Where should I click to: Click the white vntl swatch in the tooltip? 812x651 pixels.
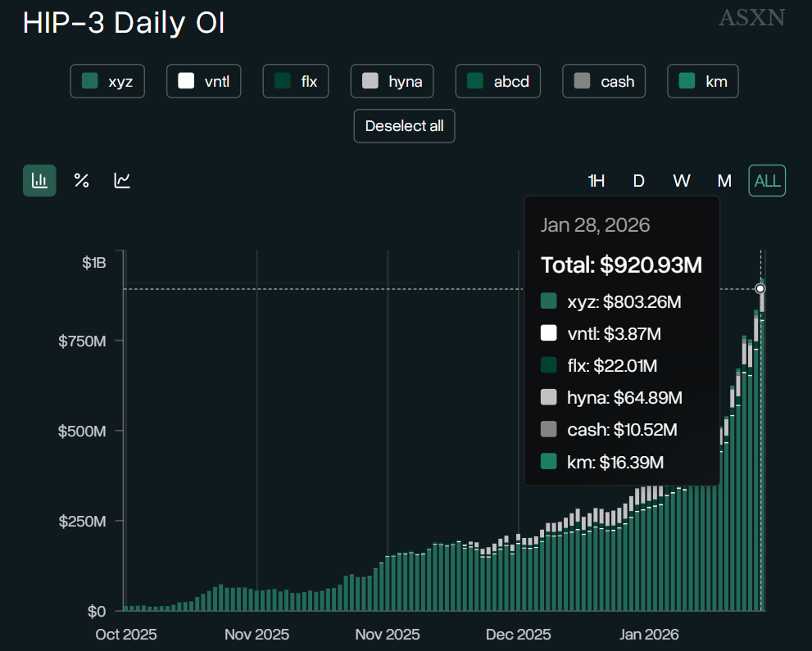(548, 333)
